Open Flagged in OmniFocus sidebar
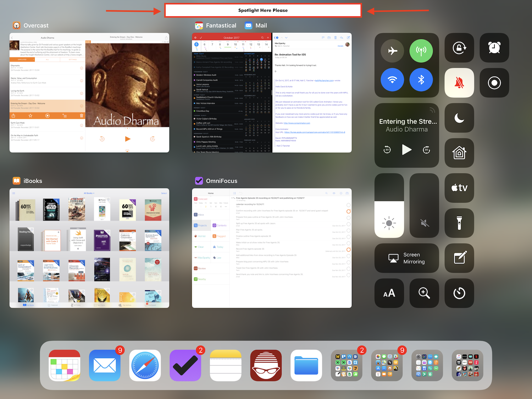The image size is (532, 399). [x=219, y=236]
